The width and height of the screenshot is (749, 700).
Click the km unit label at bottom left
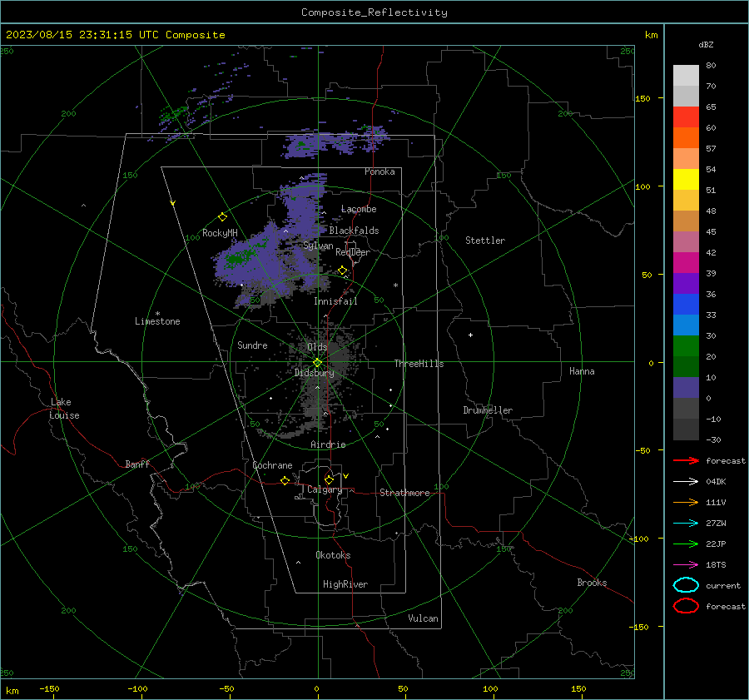point(12,691)
